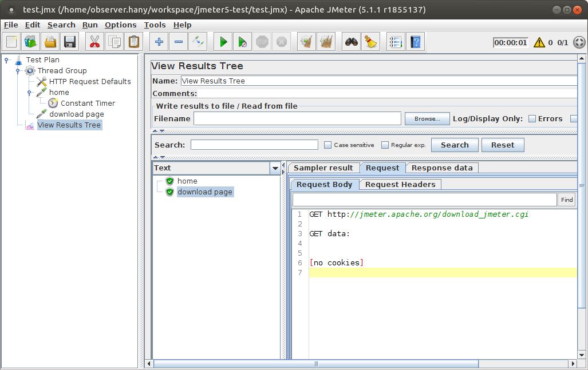588x370 pixels.
Task: Open the Function Helper list icon
Action: click(x=396, y=42)
